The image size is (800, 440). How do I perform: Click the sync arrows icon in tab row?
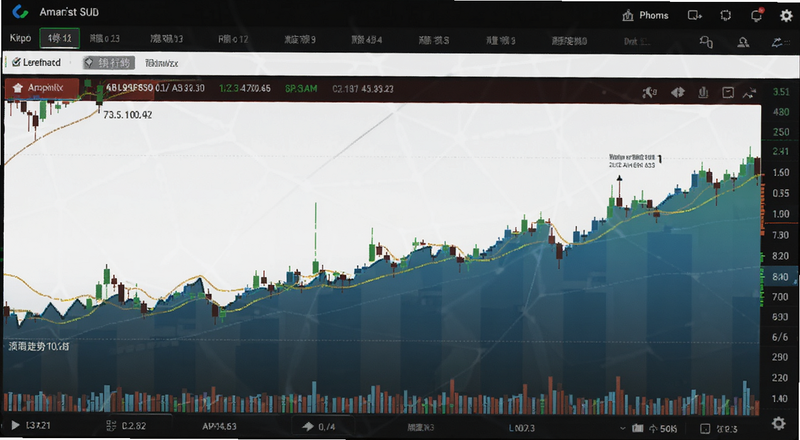(779, 41)
